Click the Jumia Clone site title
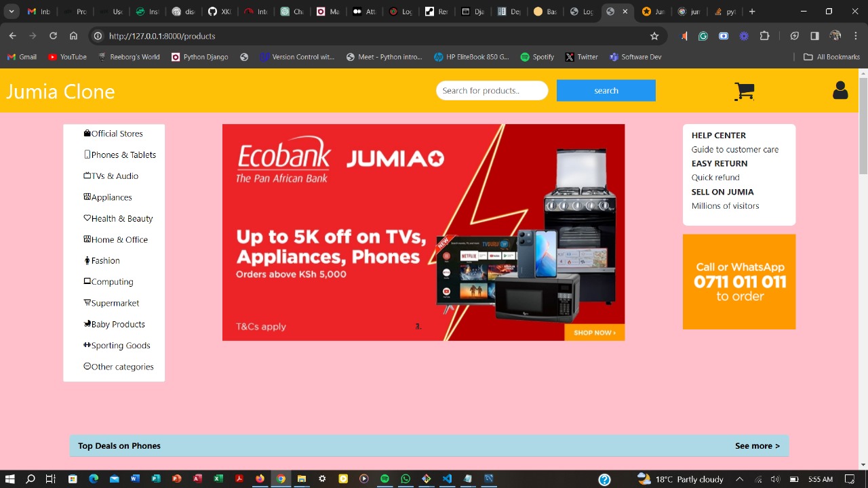Screen dimensions: 868x488 (x=60, y=91)
